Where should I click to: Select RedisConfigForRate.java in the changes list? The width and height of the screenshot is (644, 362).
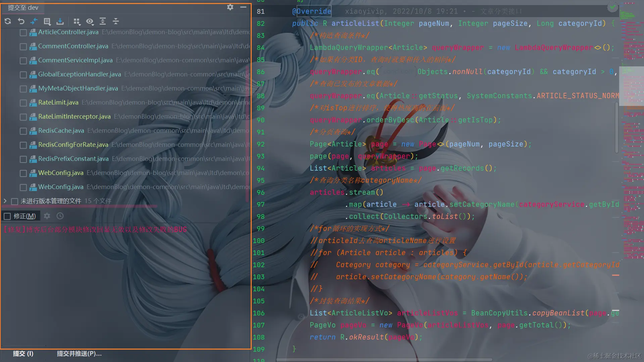coord(73,145)
